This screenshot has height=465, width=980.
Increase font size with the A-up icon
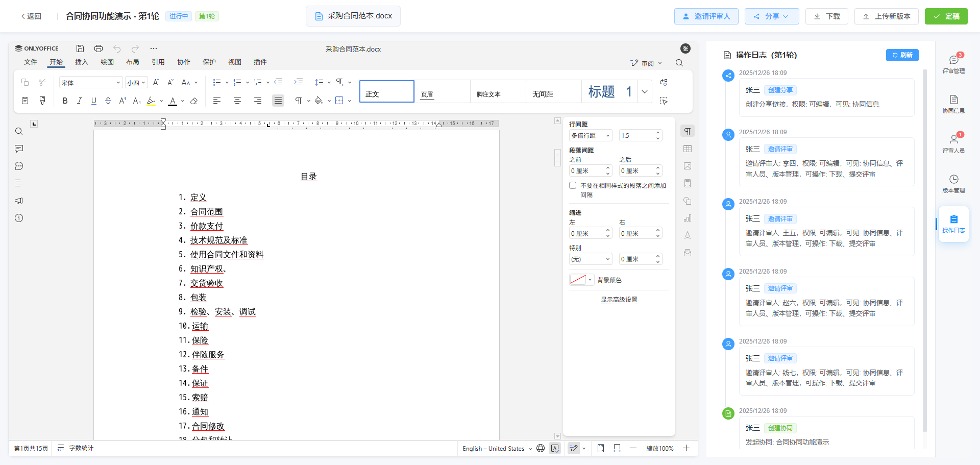(x=156, y=82)
